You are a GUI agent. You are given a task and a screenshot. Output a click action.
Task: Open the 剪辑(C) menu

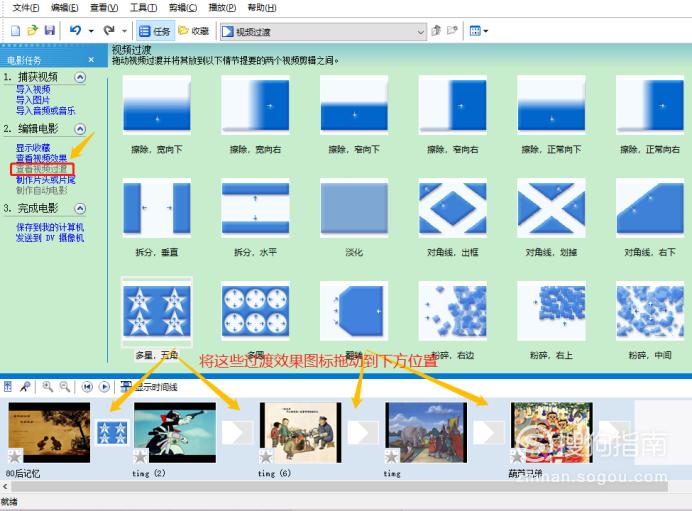click(183, 8)
